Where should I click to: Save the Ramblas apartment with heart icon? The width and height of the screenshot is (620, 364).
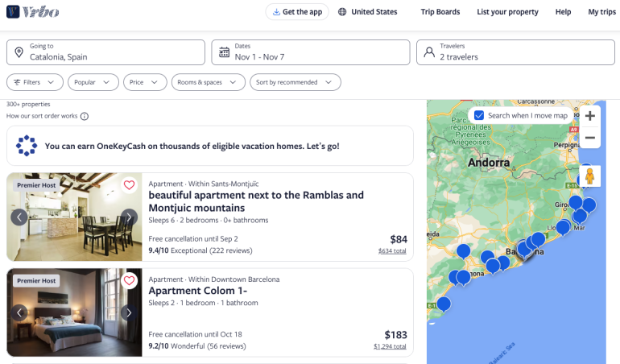[129, 185]
